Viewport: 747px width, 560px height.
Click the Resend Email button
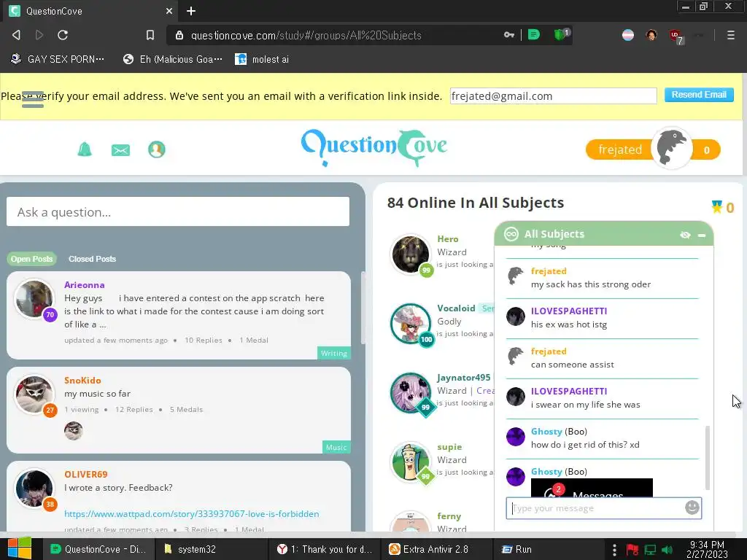[x=699, y=95]
